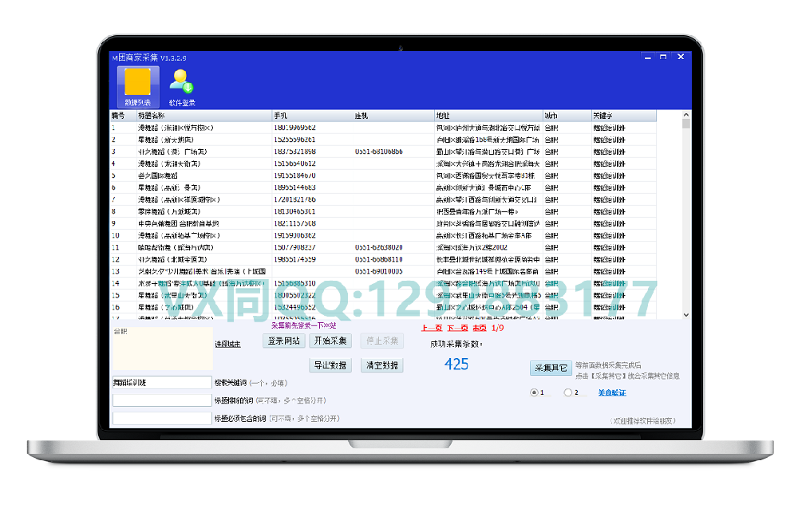Click the table scrollbar up arrow
This screenshot has height=532, width=798.
[x=686, y=115]
